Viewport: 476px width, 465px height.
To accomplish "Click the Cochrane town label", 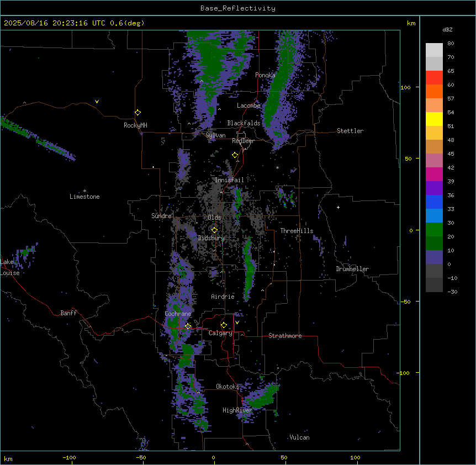I will point(178,314).
